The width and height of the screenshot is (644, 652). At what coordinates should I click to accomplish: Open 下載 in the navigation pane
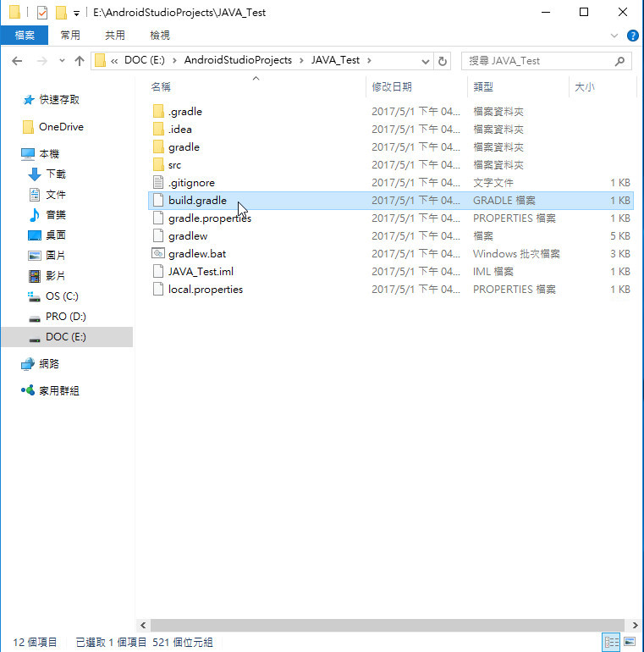[x=56, y=174]
